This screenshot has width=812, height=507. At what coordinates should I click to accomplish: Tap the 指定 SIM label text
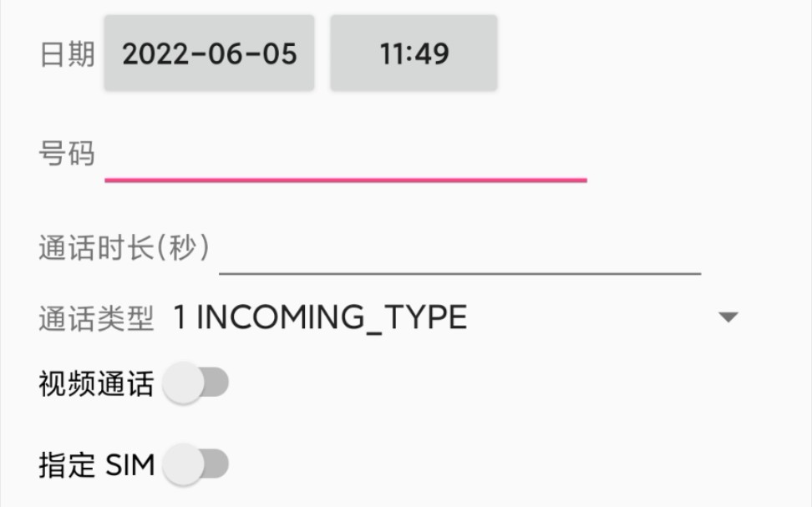tap(96, 464)
